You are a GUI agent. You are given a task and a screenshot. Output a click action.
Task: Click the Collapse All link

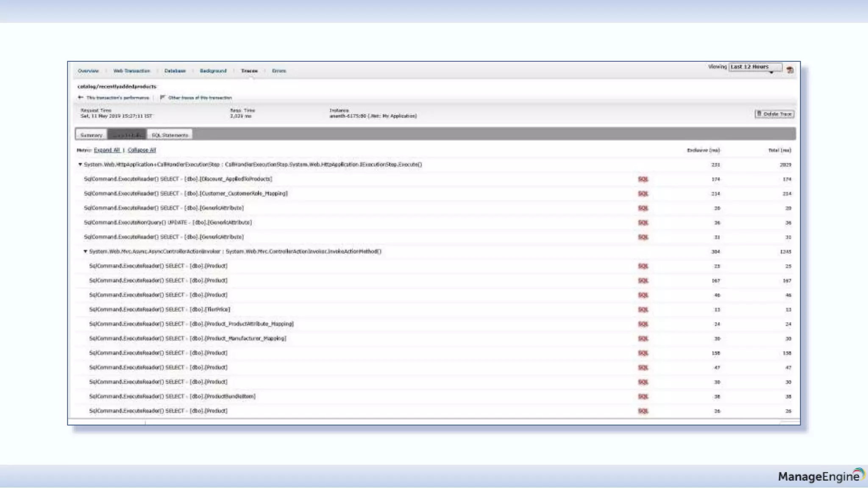142,150
